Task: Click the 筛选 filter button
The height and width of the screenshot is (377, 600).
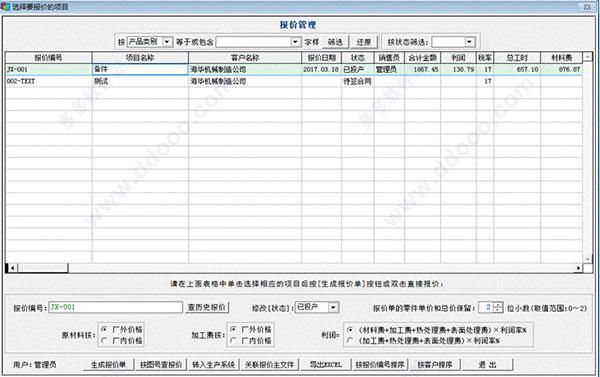Action: pyautogui.click(x=335, y=42)
